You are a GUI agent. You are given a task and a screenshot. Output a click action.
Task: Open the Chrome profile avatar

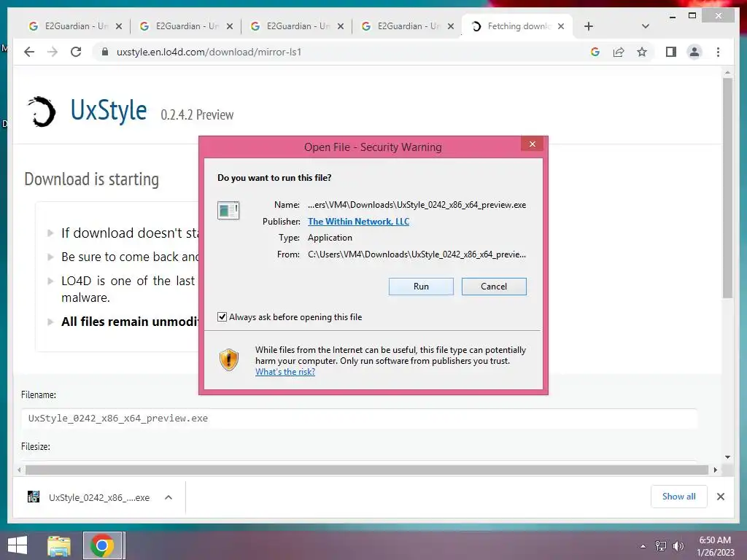point(694,52)
